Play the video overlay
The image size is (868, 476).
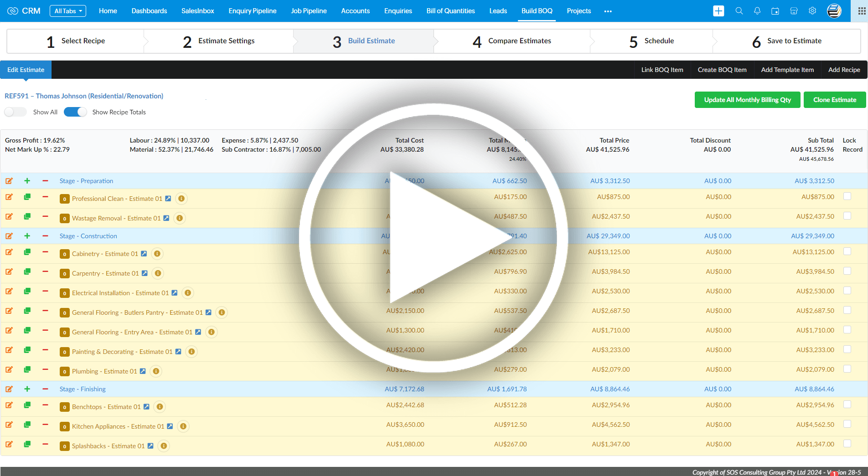click(434, 238)
